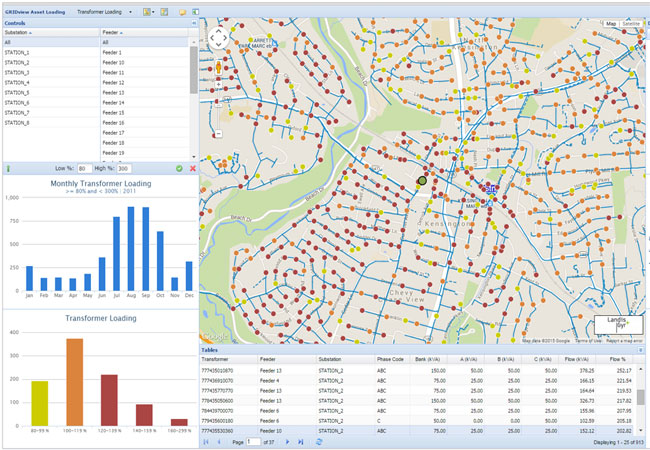Click Report a map error link
Viewport: 650px width, 450px height.
(625, 341)
